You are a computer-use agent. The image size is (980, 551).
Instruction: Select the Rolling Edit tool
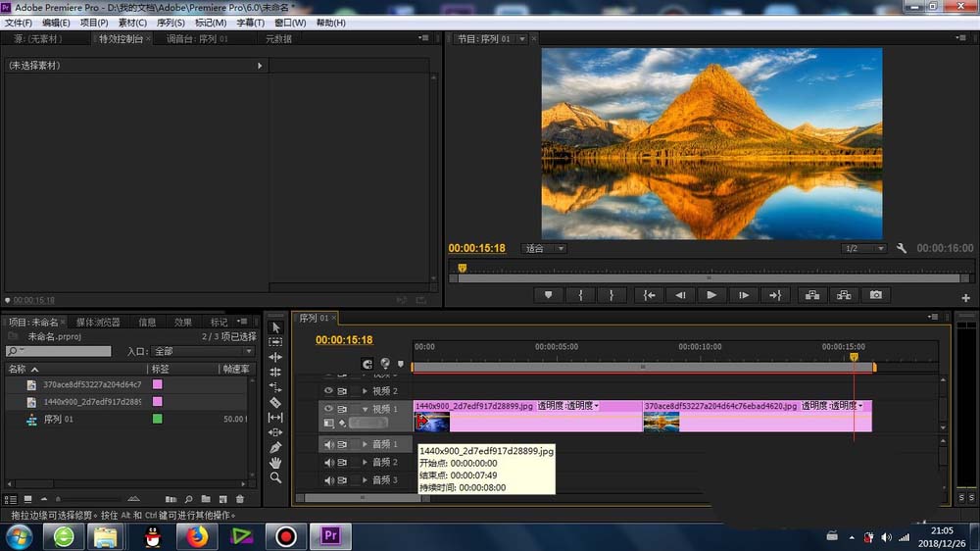[275, 373]
